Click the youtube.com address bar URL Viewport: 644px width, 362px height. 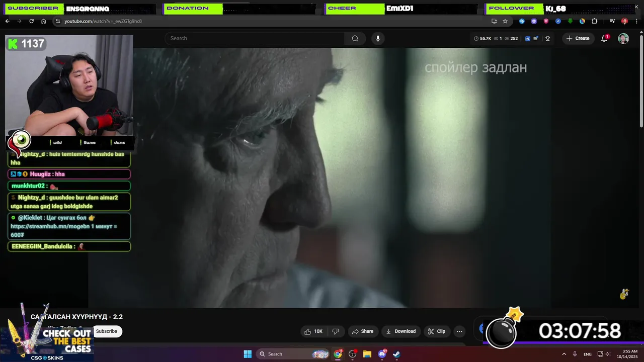tap(103, 21)
